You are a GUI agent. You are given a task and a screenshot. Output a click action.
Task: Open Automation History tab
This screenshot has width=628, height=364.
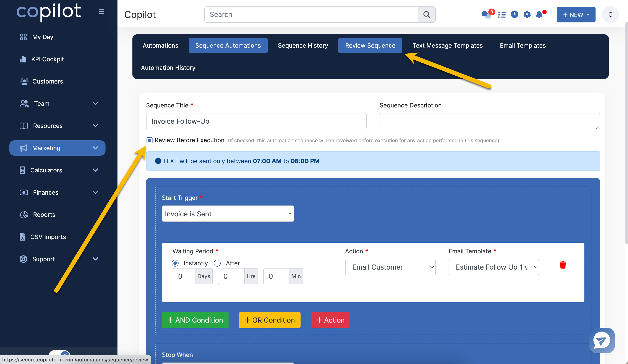tap(168, 68)
